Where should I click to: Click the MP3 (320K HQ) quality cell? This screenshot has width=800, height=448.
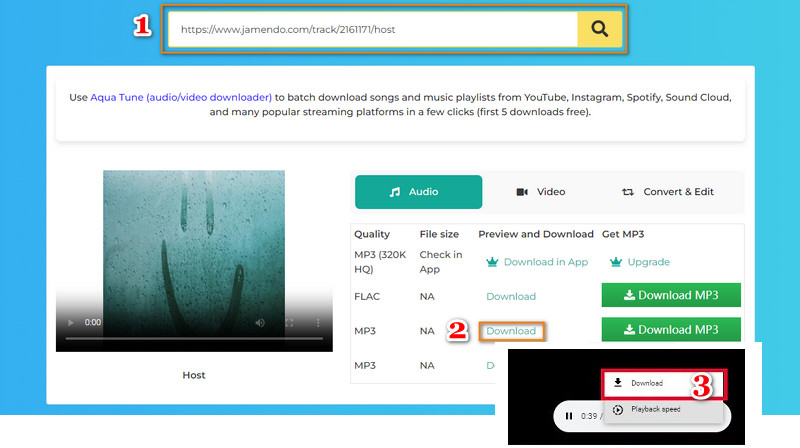(x=380, y=262)
